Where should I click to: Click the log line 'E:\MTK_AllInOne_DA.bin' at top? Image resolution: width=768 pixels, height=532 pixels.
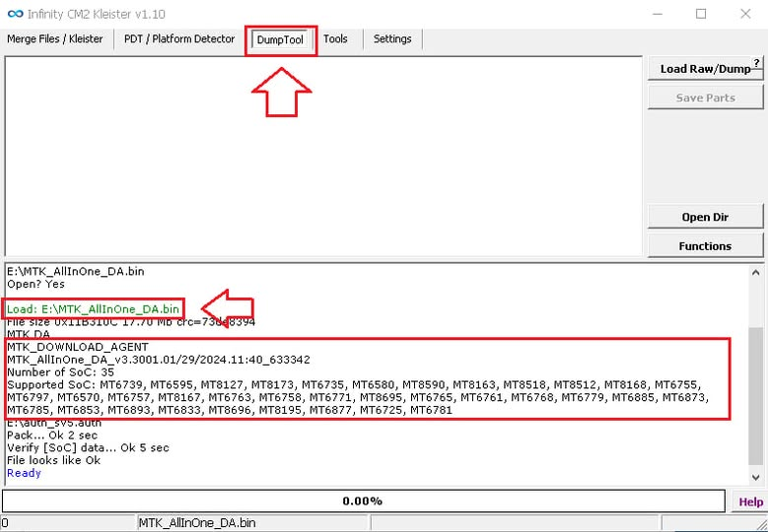76,271
